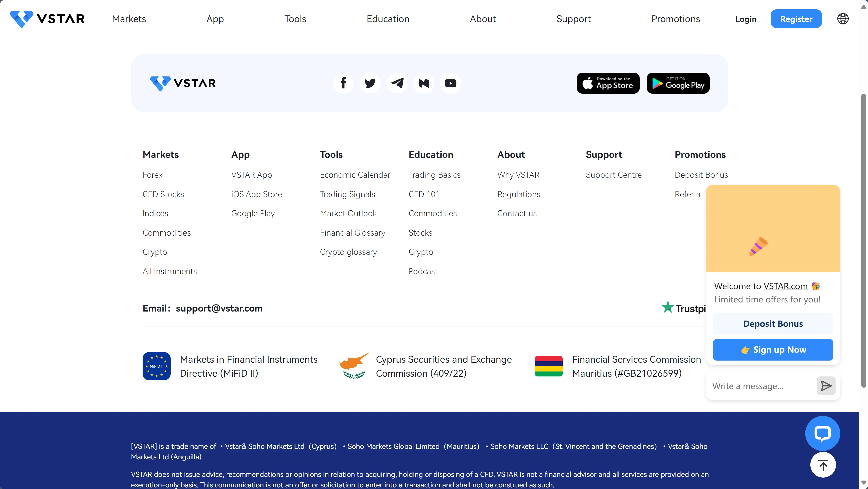Click the Login link
The width and height of the screenshot is (868, 489).
746,19
